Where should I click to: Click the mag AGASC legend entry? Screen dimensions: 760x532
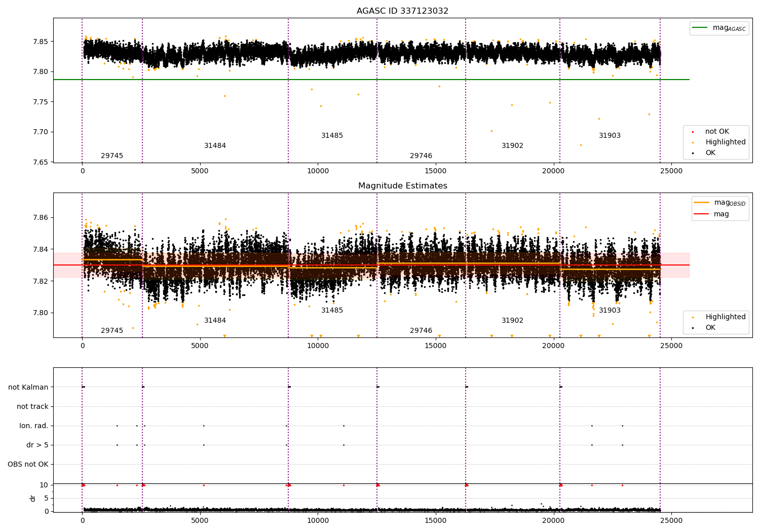coord(719,28)
